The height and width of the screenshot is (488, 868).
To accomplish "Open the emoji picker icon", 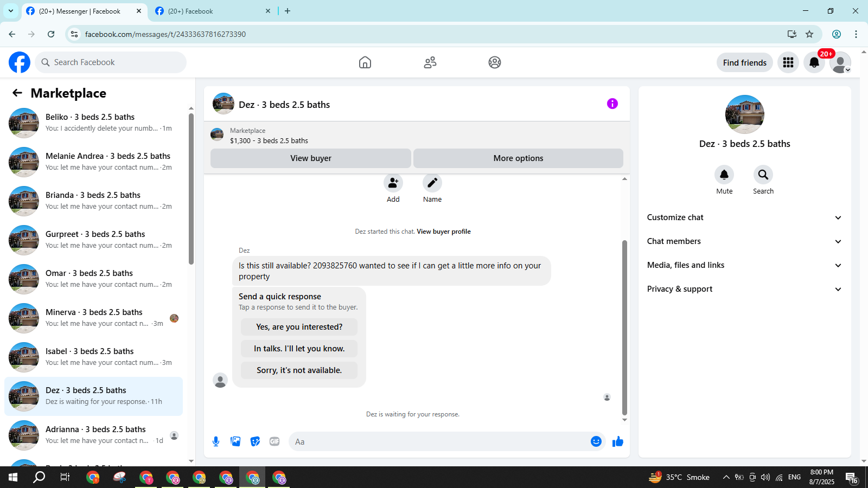I will click(x=596, y=441).
